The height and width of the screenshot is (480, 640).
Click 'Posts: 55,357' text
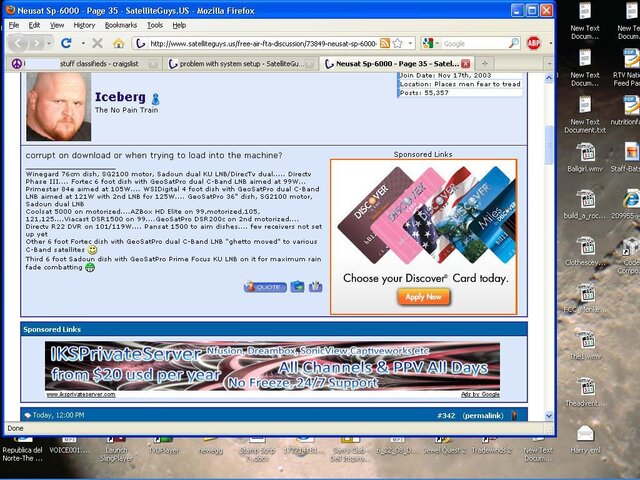424,93
